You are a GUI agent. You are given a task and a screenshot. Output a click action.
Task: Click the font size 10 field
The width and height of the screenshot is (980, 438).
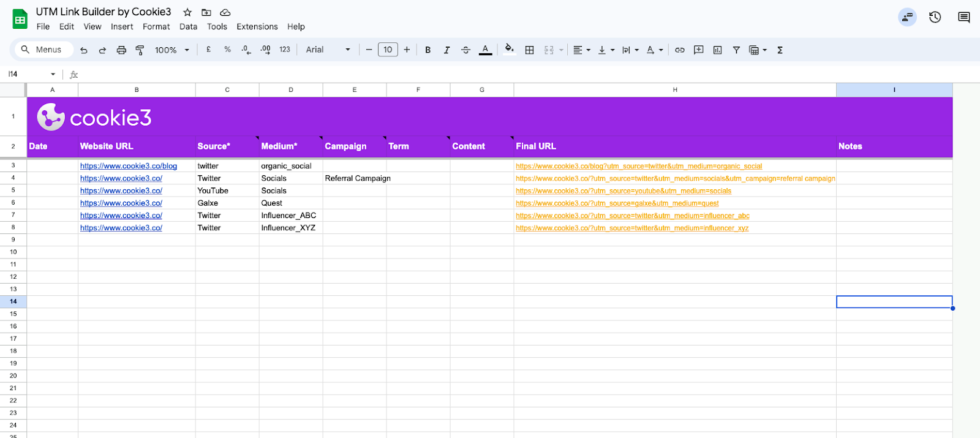tap(388, 50)
